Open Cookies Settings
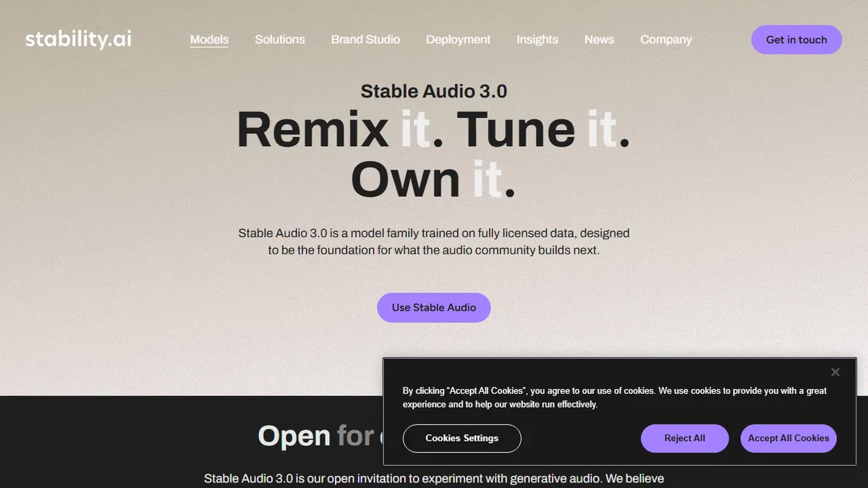Image resolution: width=868 pixels, height=488 pixels. pos(461,438)
